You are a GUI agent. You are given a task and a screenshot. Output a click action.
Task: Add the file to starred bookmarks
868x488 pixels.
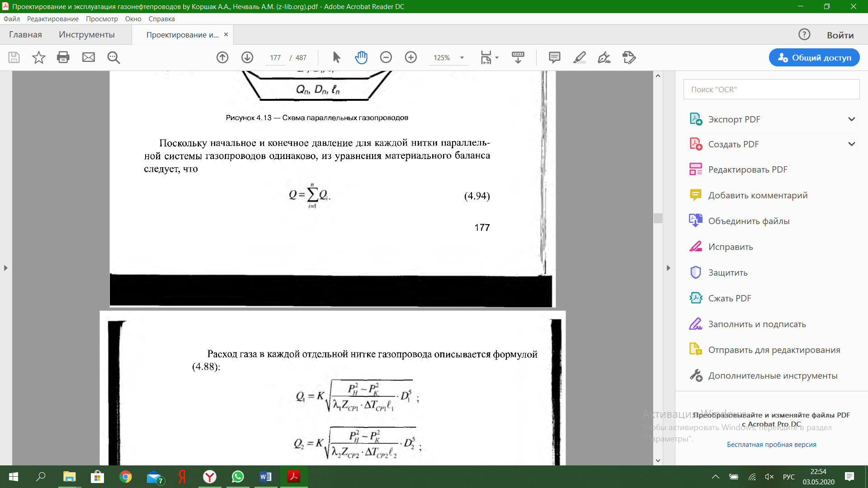click(39, 57)
